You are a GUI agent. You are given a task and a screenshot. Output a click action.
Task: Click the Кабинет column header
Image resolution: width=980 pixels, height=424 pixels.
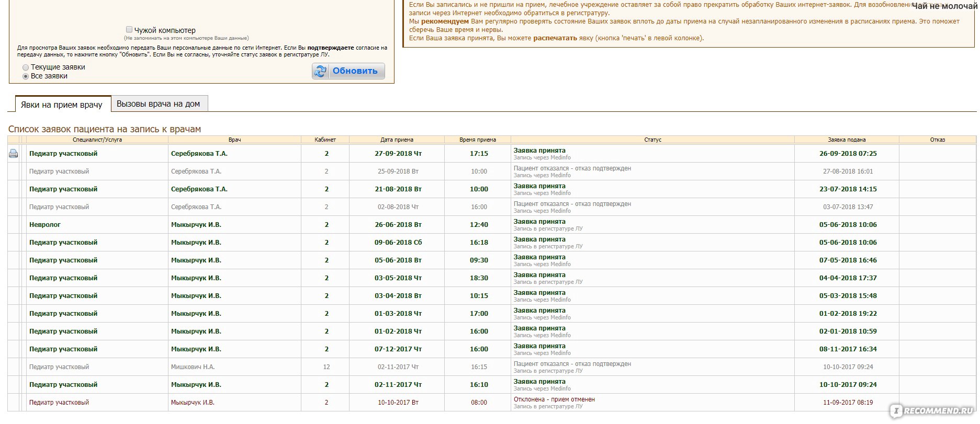coord(325,140)
